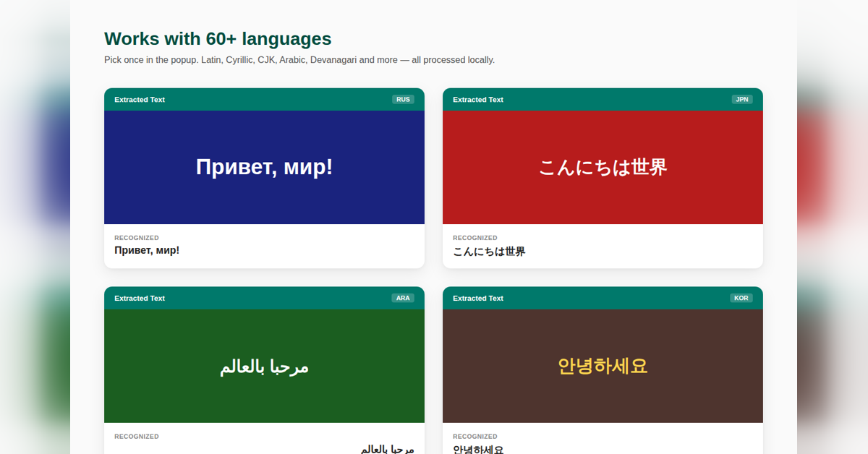Select the red Japanese sample image
868x454 pixels.
tap(603, 167)
